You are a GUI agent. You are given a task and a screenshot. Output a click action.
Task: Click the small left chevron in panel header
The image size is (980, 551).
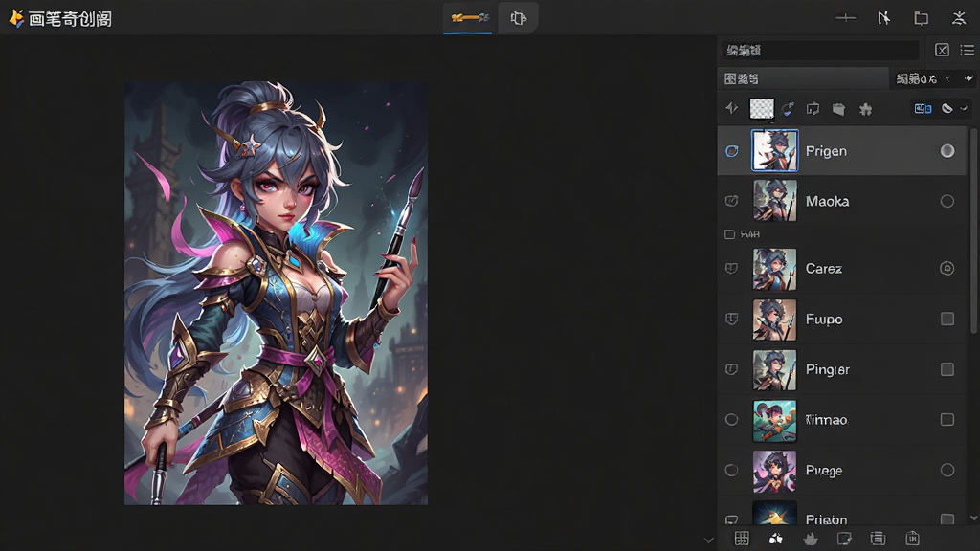[x=948, y=78]
